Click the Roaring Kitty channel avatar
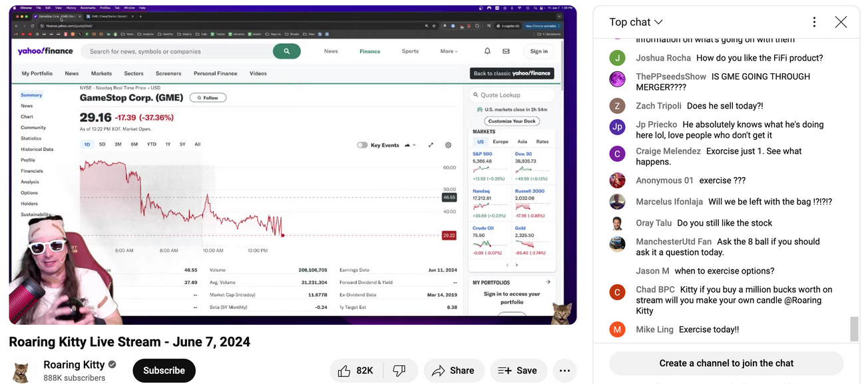The width and height of the screenshot is (868, 384). (21, 371)
